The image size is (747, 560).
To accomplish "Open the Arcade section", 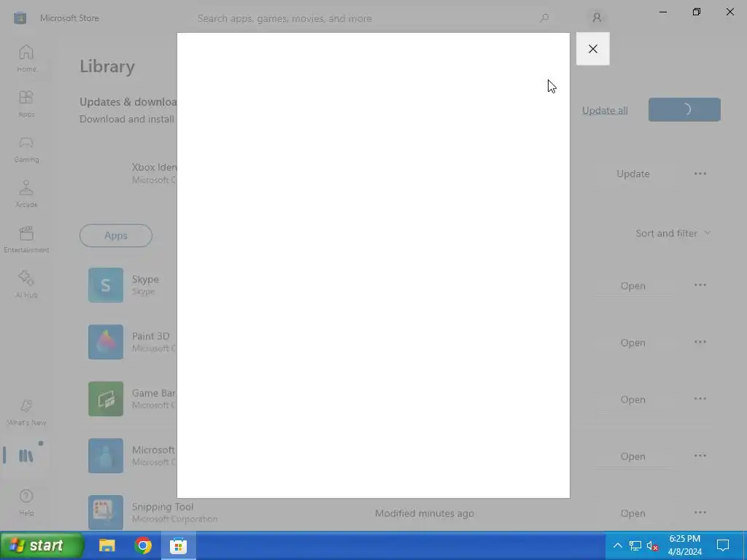I will (26, 194).
